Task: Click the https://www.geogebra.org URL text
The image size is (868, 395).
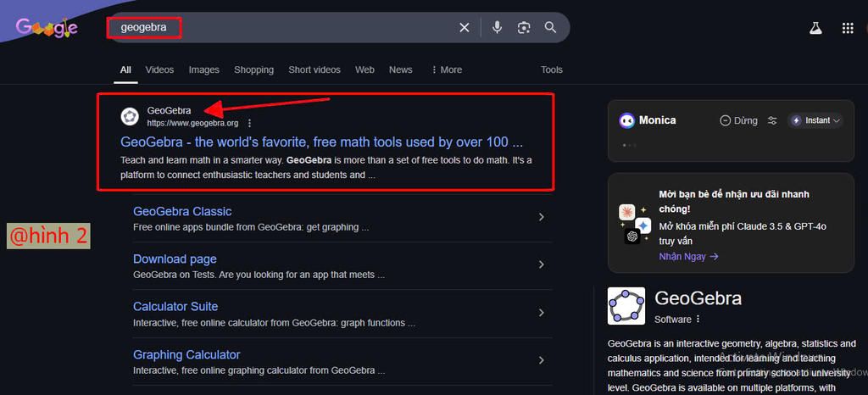Action: [192, 123]
